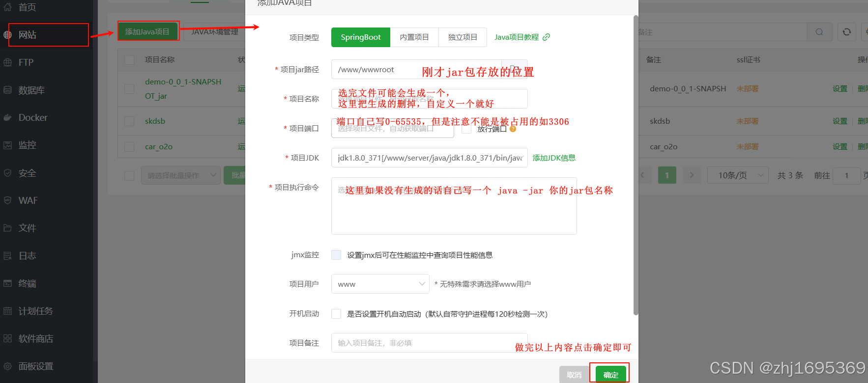The width and height of the screenshot is (868, 383).
Task: Tick the 放行端口 checkbox
Action: 466,129
